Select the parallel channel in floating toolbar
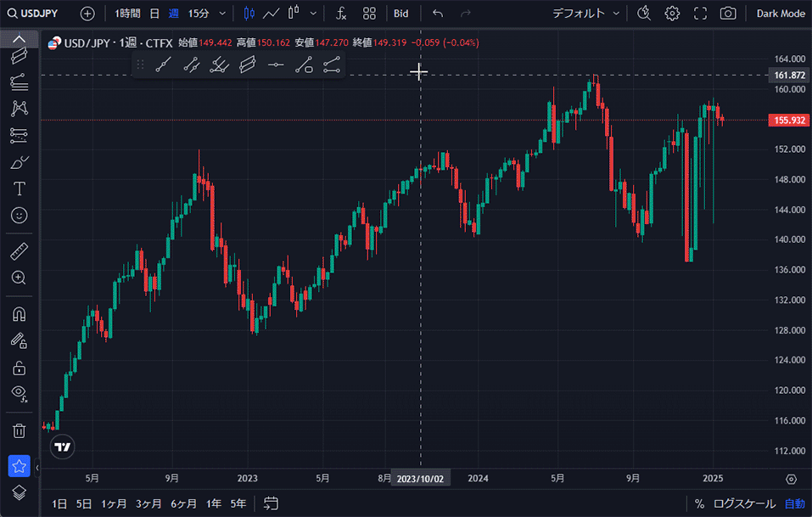Screen dimensions: 812x517 point(248,65)
